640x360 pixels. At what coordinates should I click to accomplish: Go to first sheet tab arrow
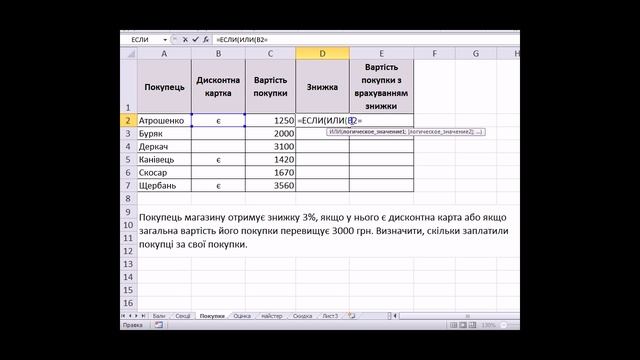[x=123, y=316]
